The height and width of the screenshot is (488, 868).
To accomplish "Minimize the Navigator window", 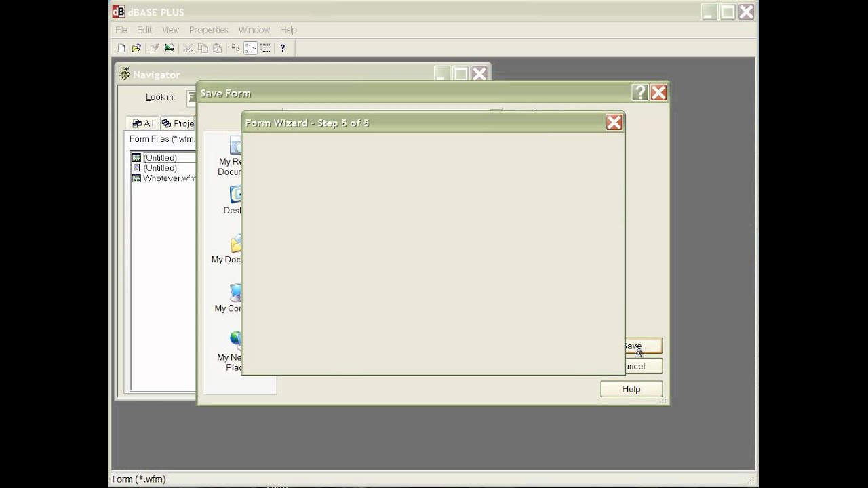I will 442,74.
